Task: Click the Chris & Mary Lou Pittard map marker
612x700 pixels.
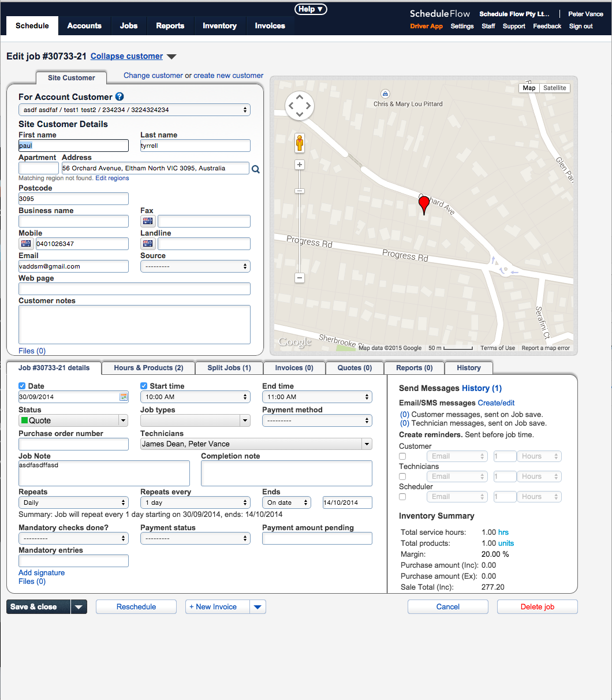Action: (385, 94)
